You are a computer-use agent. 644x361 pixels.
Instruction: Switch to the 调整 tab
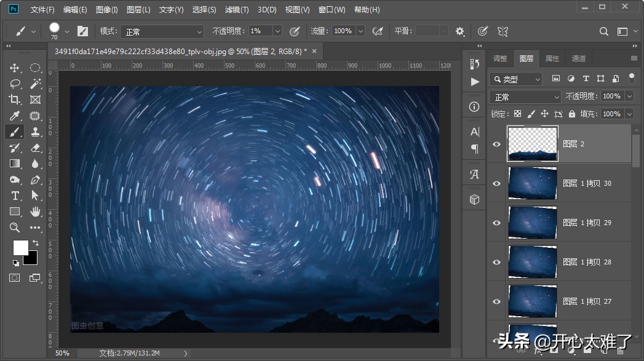pos(500,58)
